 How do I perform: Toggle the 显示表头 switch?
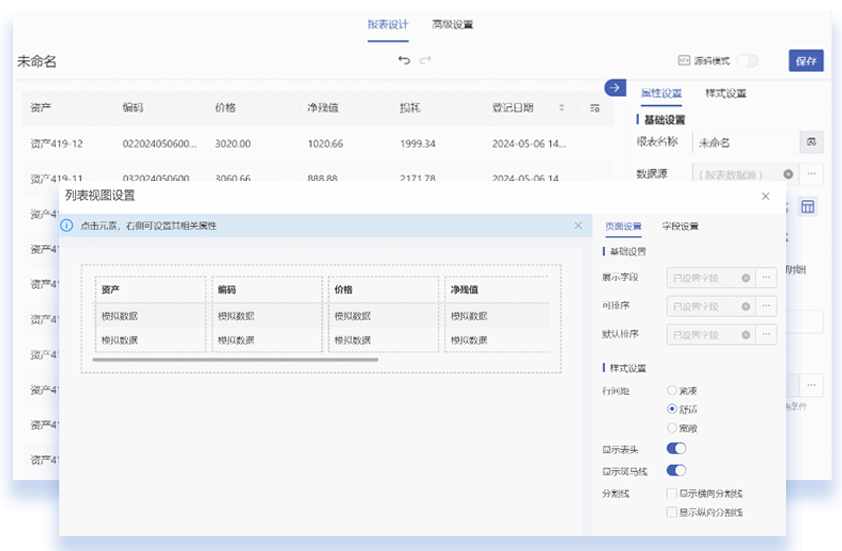676,448
